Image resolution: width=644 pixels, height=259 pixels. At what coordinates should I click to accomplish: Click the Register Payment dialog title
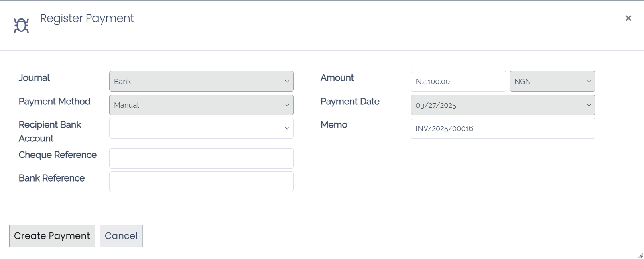(87, 18)
